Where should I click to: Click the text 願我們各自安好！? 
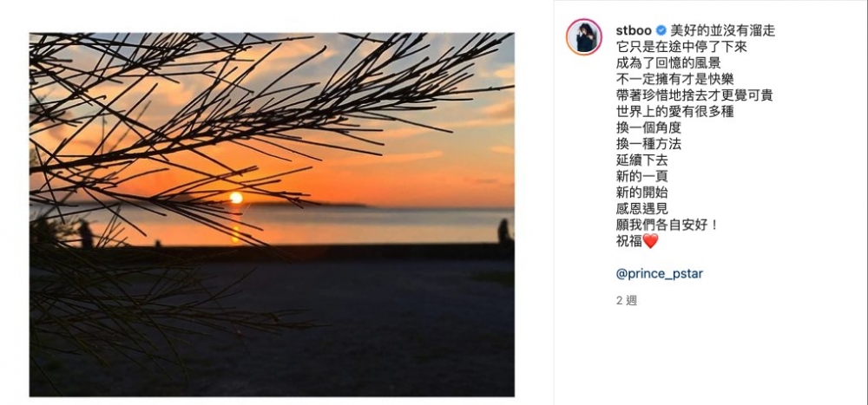(x=667, y=225)
